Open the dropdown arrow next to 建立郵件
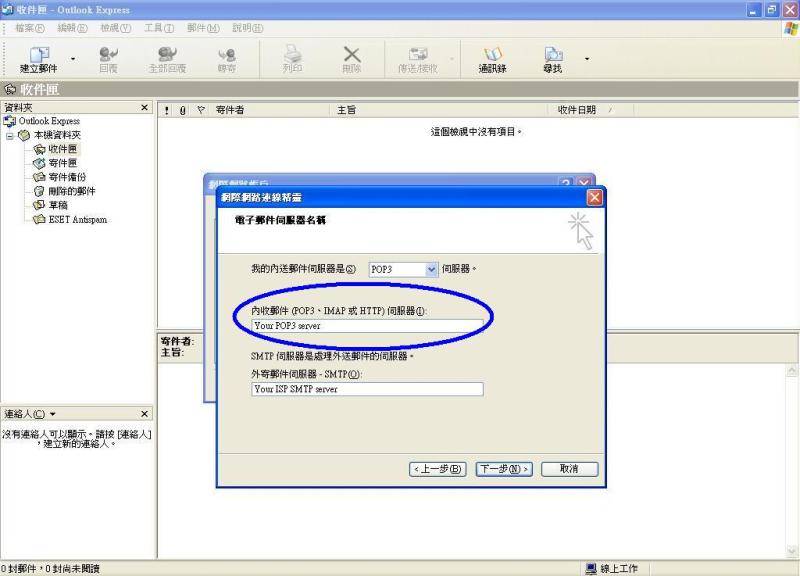800x576 pixels. [73, 59]
